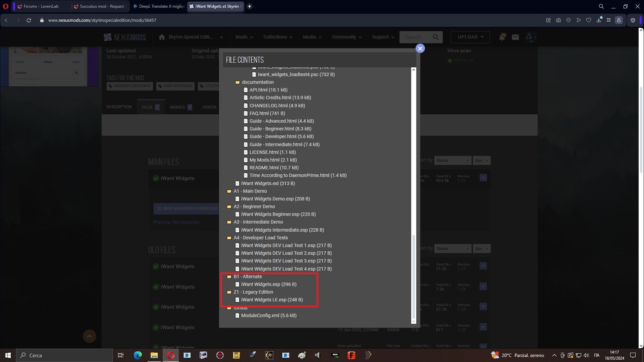
Task: Open the Media dropdown menu
Action: click(312, 37)
